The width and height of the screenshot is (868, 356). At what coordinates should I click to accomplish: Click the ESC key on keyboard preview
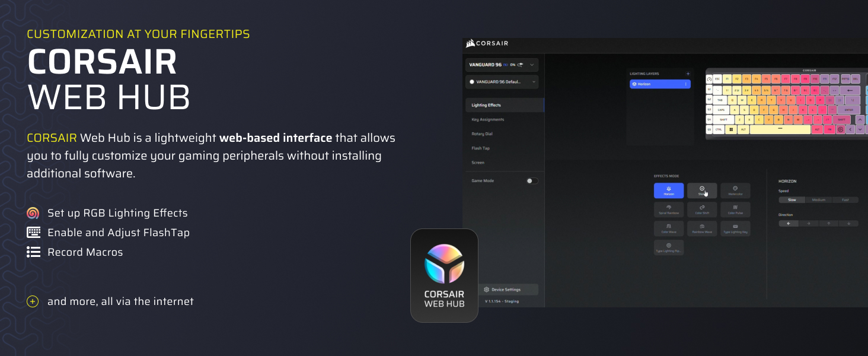pos(717,79)
